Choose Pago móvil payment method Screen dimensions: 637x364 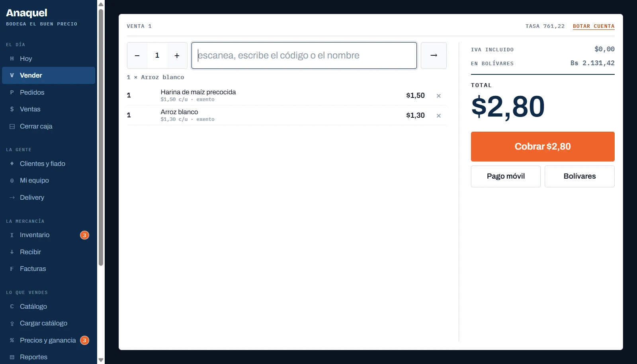point(506,176)
